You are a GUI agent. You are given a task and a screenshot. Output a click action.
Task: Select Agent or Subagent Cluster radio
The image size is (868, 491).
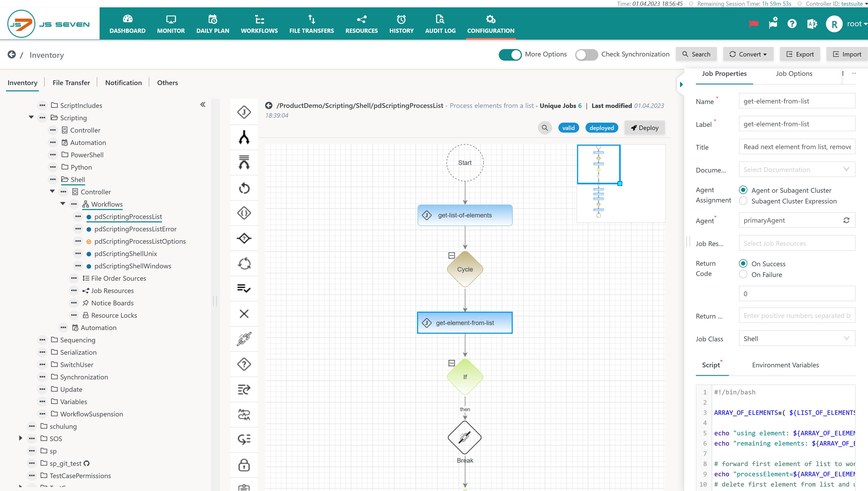(x=743, y=190)
